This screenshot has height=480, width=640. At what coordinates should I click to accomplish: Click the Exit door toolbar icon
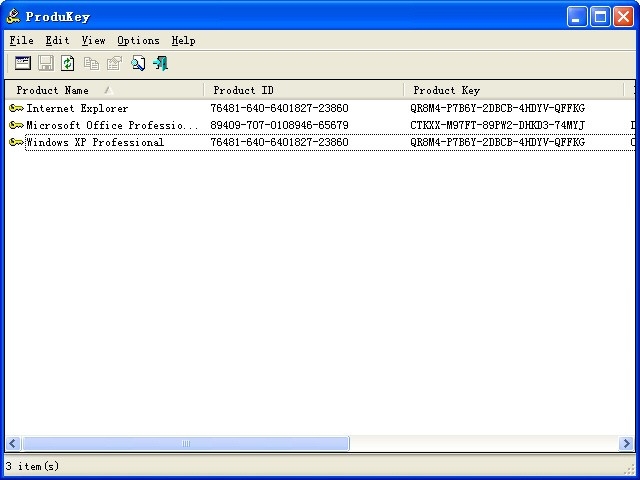pyautogui.click(x=160, y=63)
